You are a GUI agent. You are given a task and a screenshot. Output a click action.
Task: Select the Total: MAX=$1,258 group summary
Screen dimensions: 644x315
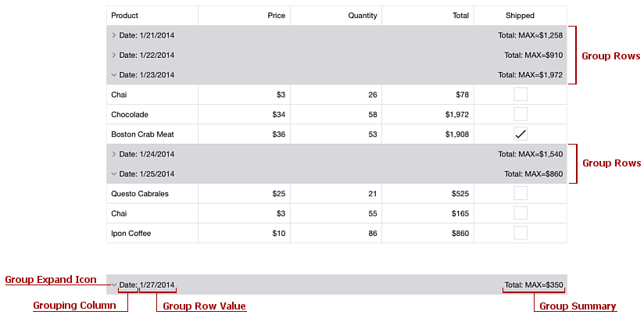click(530, 35)
